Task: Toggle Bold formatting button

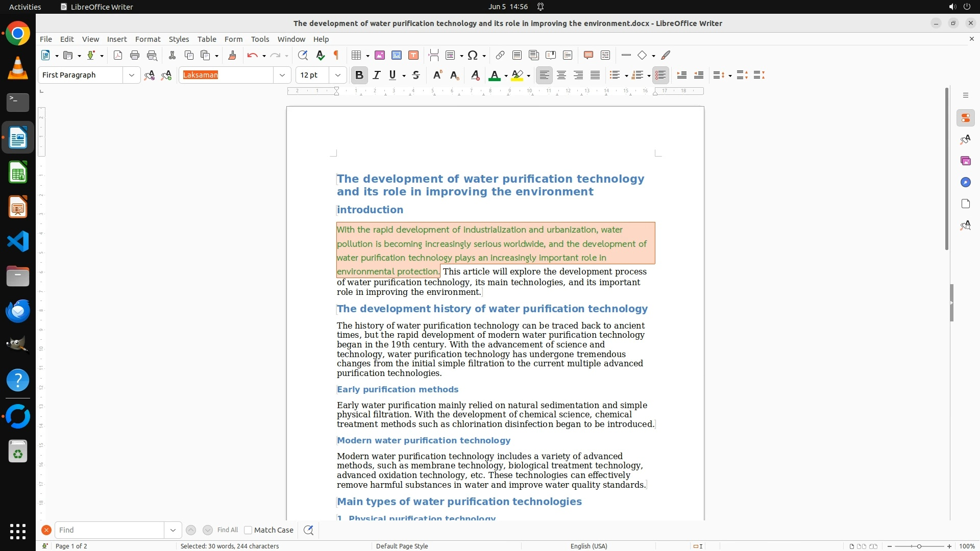Action: click(x=359, y=75)
